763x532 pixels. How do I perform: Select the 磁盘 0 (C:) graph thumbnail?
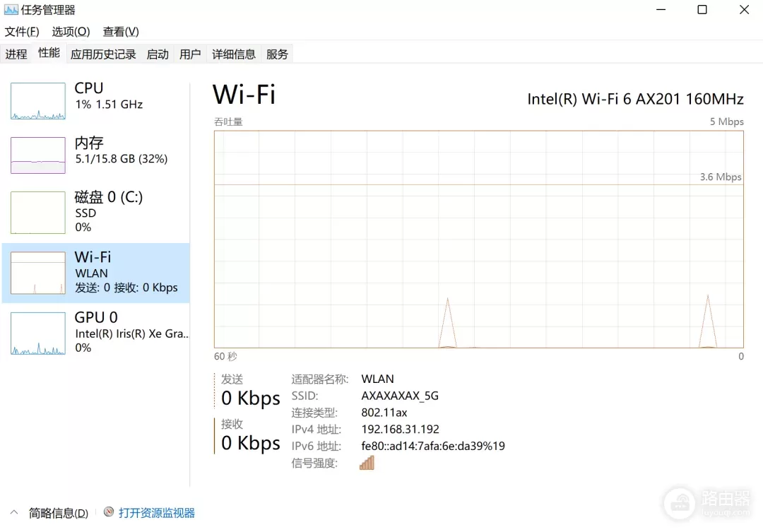tap(38, 212)
